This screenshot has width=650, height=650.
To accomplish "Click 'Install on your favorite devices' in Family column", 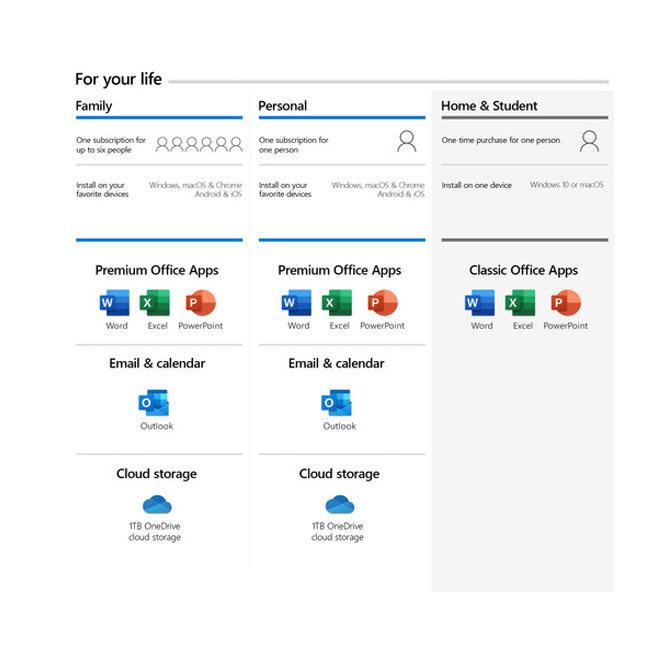I will click(102, 189).
